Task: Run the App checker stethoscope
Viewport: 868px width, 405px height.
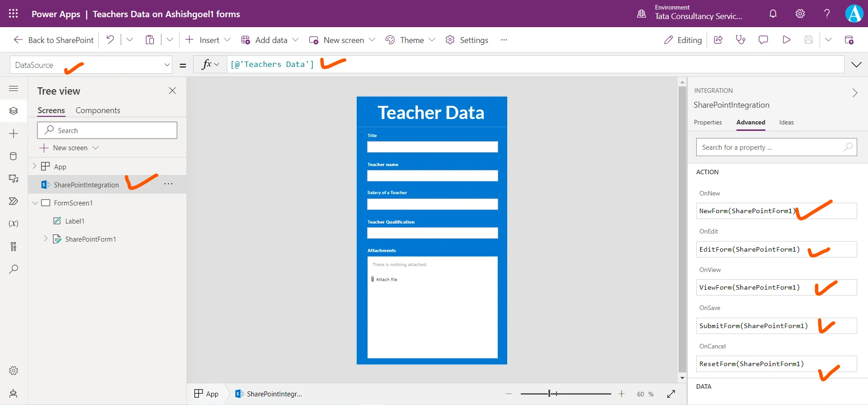Action: tap(741, 40)
